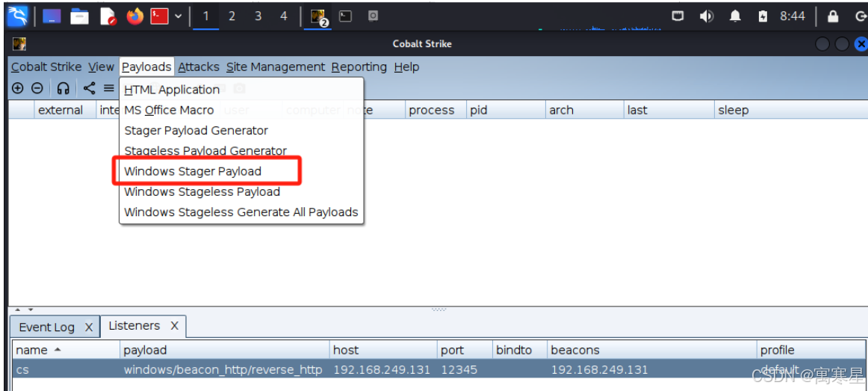This screenshot has height=391, width=868.
Task: Sort listeners by bindto column
Action: click(520, 350)
